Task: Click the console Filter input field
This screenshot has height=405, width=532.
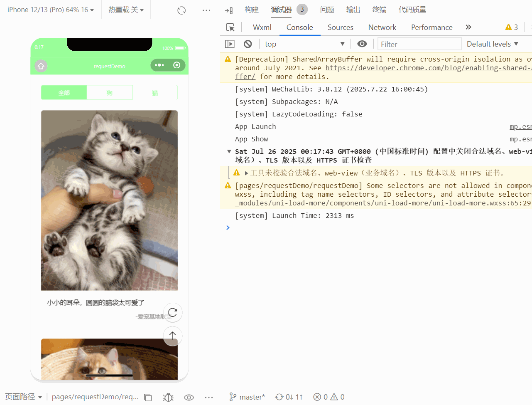Action: [x=419, y=44]
